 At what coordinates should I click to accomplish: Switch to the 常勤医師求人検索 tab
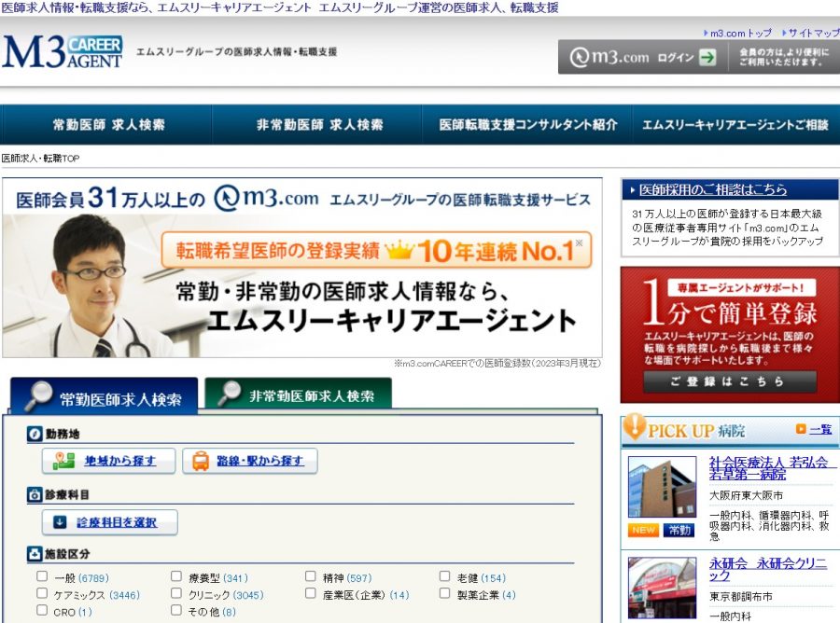point(104,396)
